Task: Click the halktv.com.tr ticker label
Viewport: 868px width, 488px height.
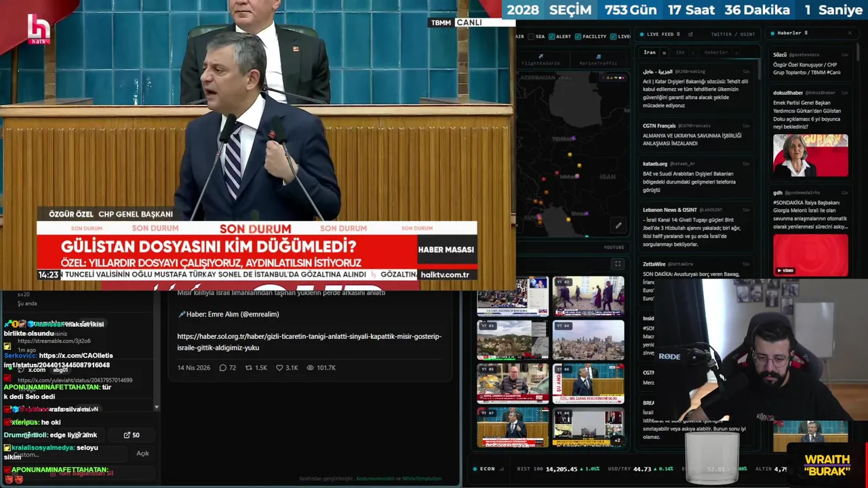Action: coord(446,274)
